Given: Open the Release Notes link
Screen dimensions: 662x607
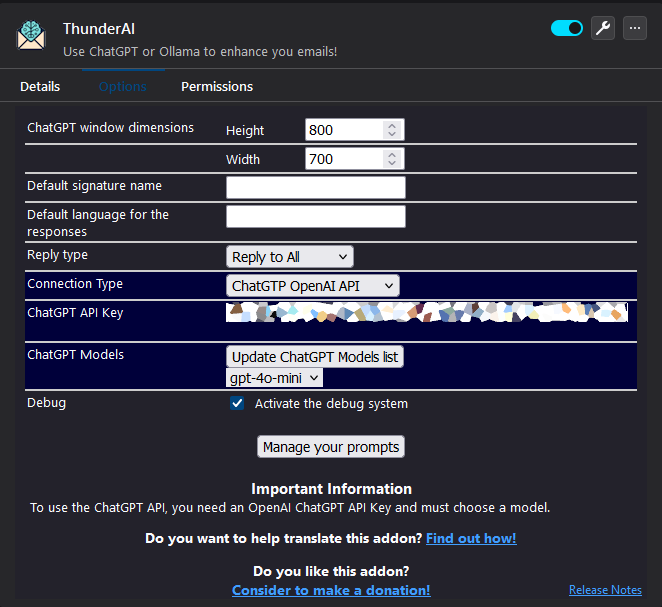Looking at the screenshot, I should pos(605,590).
